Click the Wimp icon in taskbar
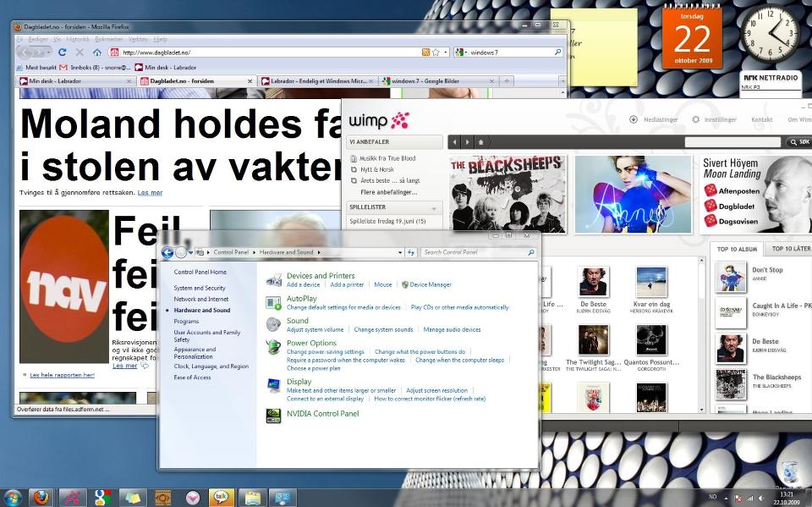This screenshot has height=507, width=812. click(x=73, y=498)
